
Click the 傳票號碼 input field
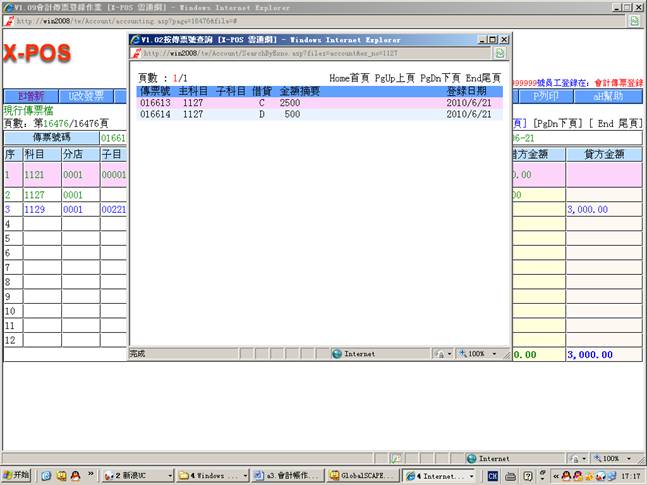point(113,137)
